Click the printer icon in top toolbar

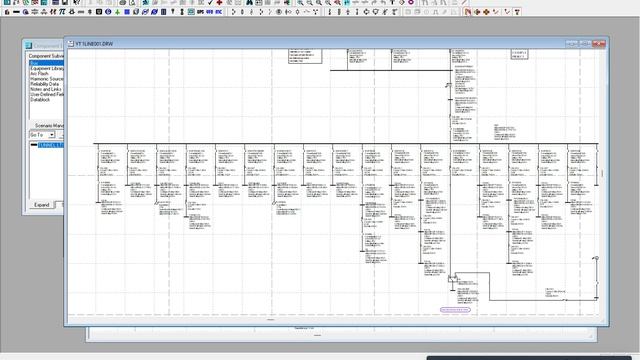(122, 2)
